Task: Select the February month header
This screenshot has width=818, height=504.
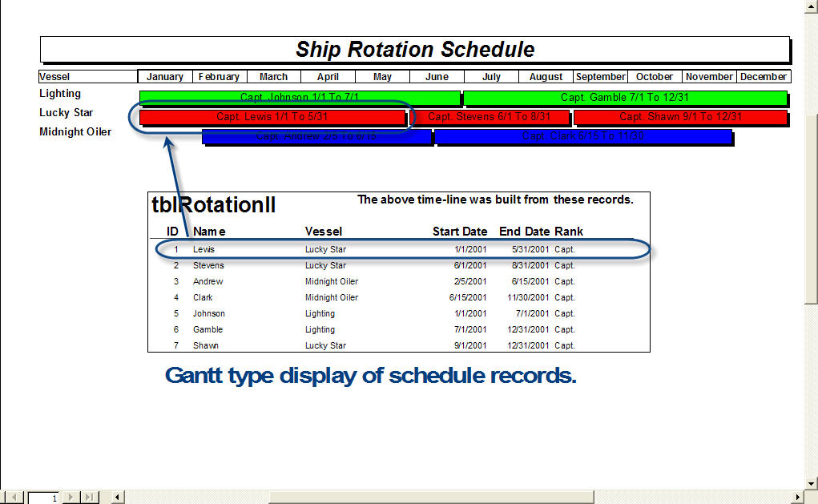Action: point(219,77)
